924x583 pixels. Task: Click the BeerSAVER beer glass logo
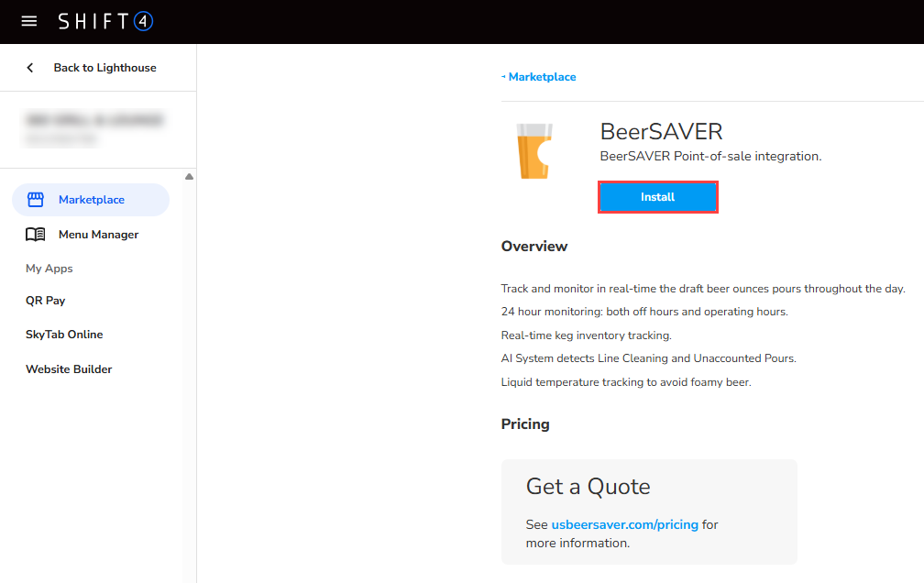(533, 151)
